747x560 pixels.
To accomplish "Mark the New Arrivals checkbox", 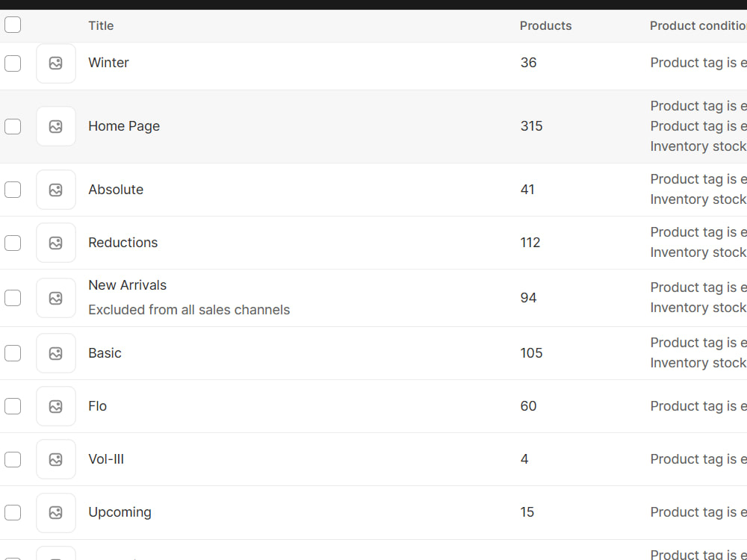I will (x=13, y=298).
